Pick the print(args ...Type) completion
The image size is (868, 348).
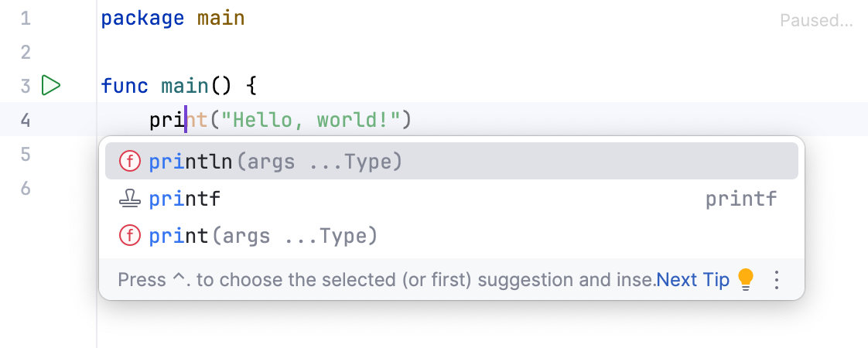(263, 236)
